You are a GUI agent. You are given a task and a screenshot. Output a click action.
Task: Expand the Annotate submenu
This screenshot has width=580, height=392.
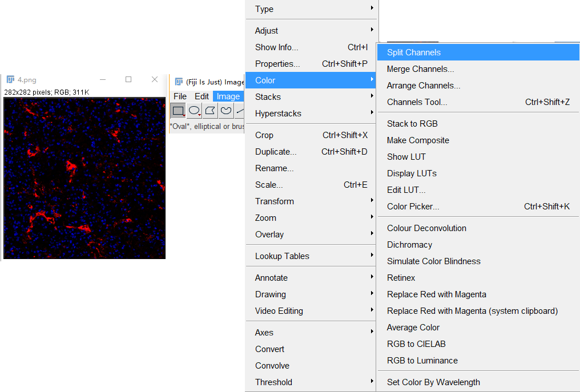click(311, 278)
